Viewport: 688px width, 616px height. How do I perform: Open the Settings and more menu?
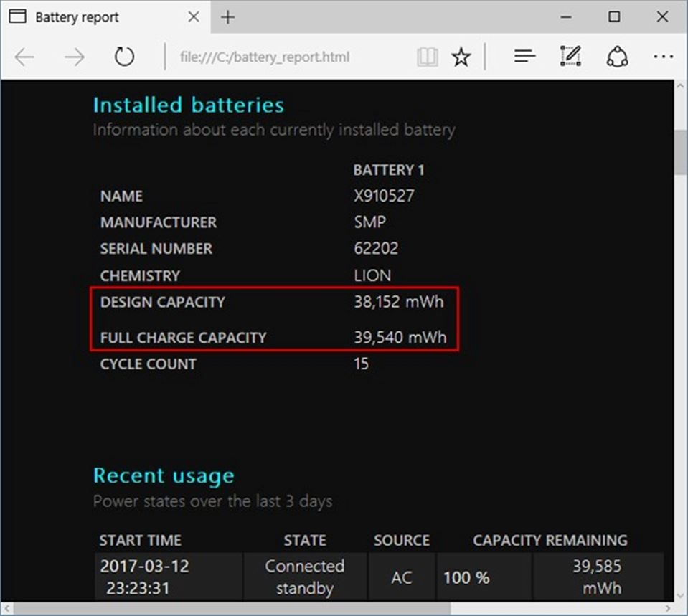(x=663, y=56)
